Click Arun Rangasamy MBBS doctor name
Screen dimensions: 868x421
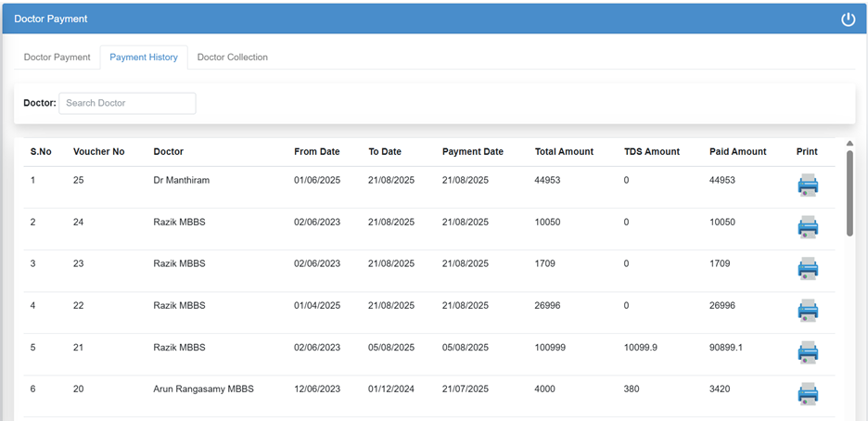[x=203, y=389]
